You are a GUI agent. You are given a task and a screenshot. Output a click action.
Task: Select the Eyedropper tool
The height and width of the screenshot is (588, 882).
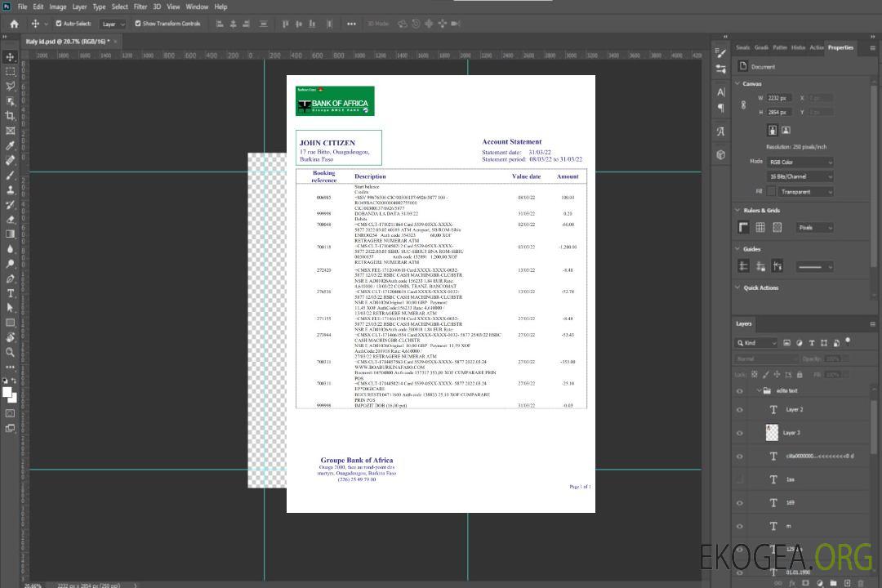(x=10, y=145)
